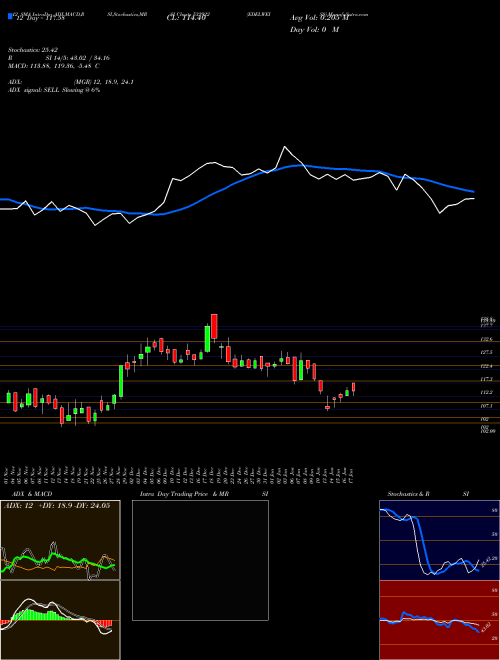Click the 'ADX & MACD' panel title
This screenshot has width=500, height=660.
coord(32,494)
